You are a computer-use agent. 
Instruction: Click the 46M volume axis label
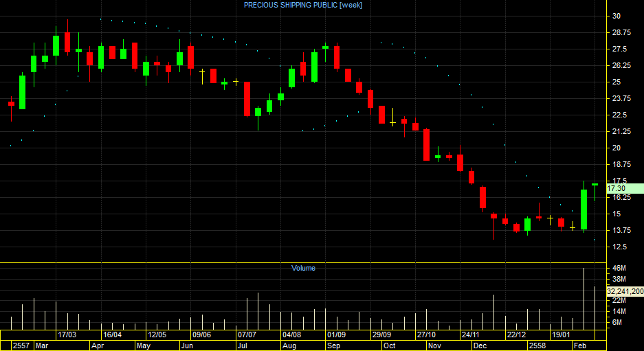click(x=619, y=268)
